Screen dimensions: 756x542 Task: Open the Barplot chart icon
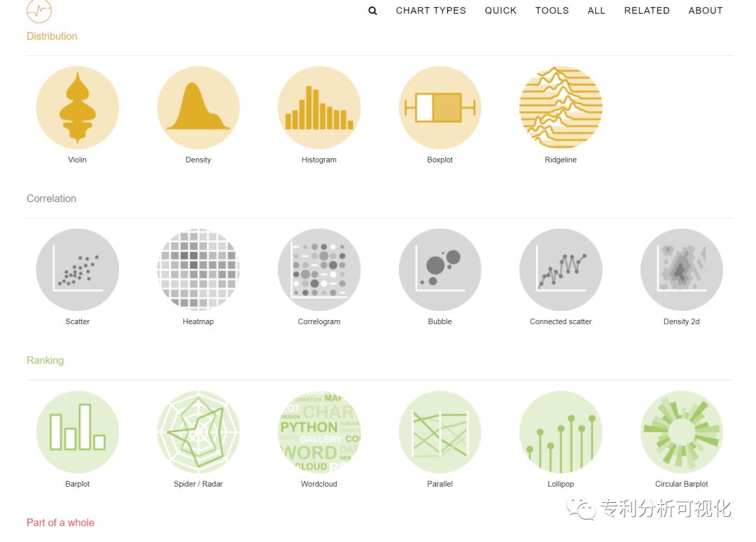coord(78,431)
